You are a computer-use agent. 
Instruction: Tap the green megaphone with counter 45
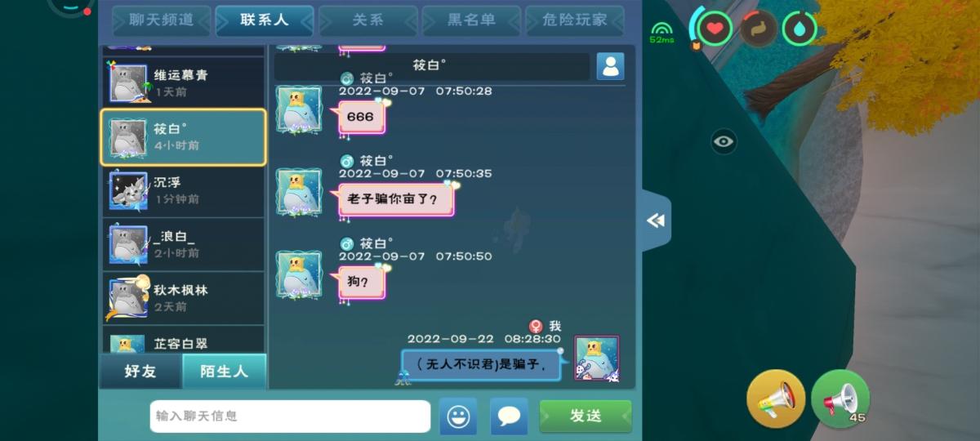pyautogui.click(x=840, y=399)
